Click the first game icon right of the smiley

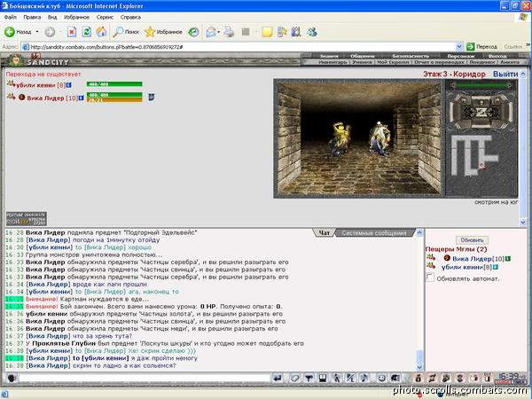pyautogui.click(x=395, y=378)
